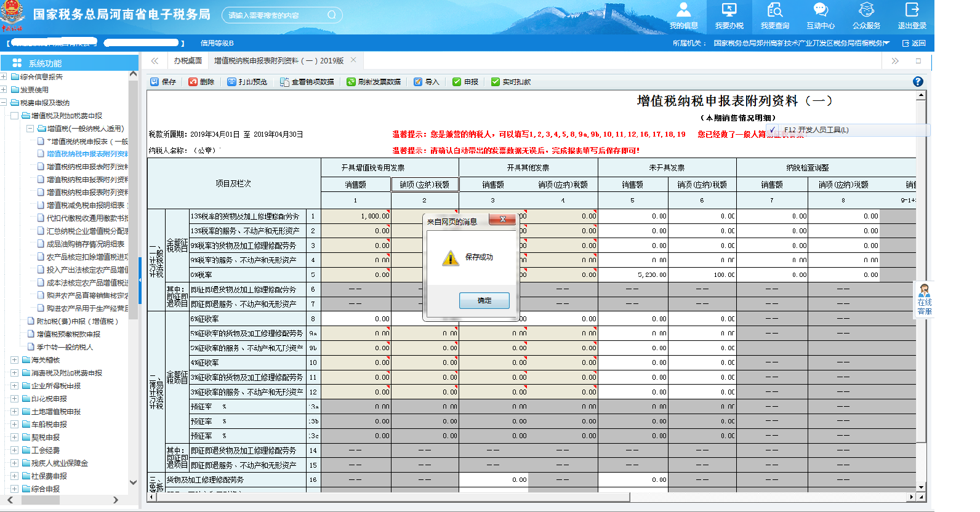Click 确定 in the save success dialog

[x=484, y=300]
